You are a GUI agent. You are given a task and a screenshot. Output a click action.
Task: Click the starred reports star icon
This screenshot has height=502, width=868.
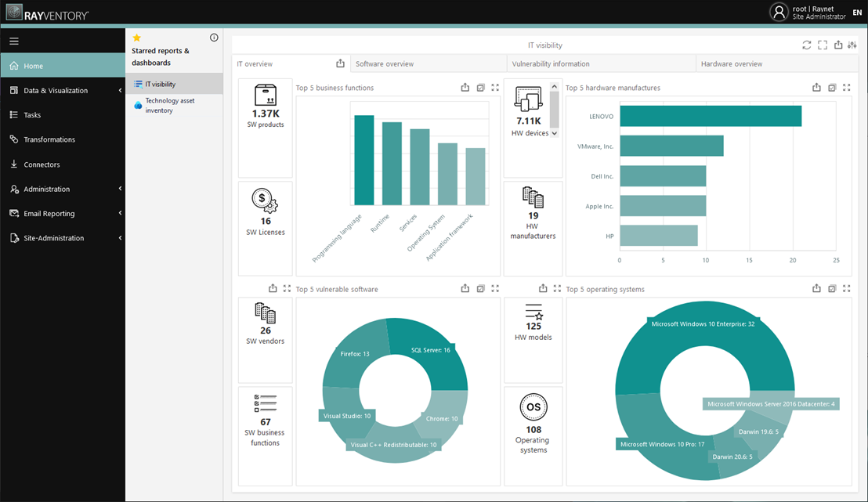point(137,38)
